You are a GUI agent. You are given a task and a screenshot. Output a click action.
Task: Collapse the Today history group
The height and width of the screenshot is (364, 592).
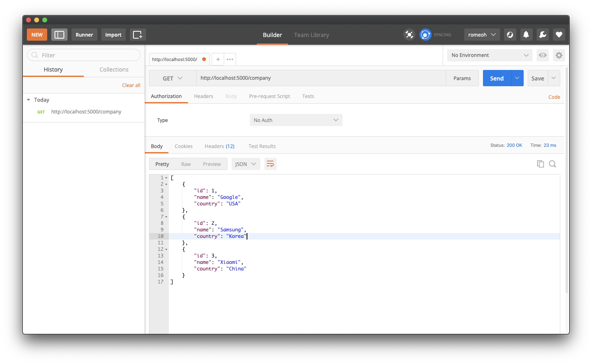coord(28,100)
